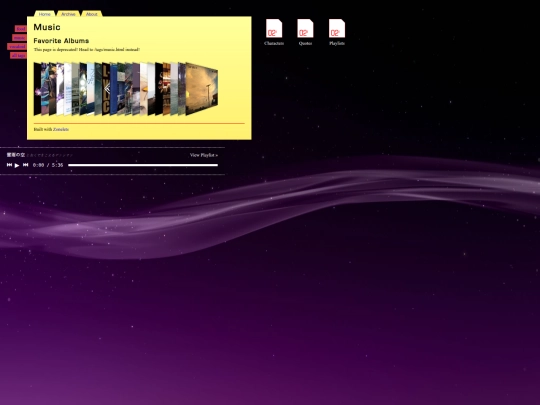Image resolution: width=540 pixels, height=405 pixels.
Task: Click the current track title in the player
Action: pyautogui.click(x=16, y=155)
